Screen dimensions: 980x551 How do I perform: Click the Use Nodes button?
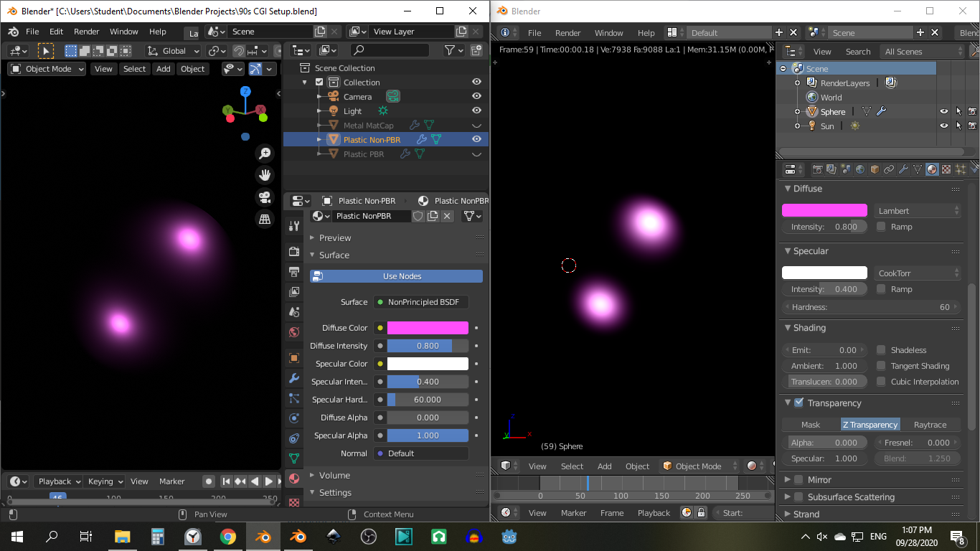(x=396, y=276)
